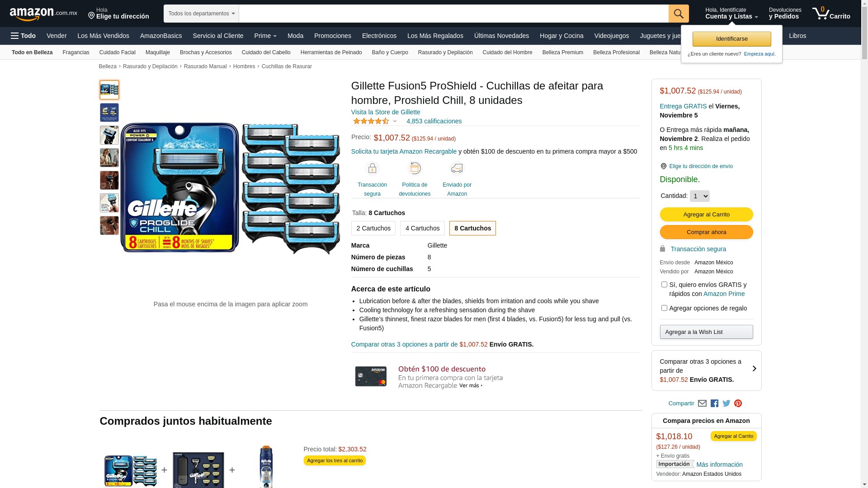Share product on Pinterest icon
Screen dimensions: 868x488
pyautogui.click(x=738, y=404)
